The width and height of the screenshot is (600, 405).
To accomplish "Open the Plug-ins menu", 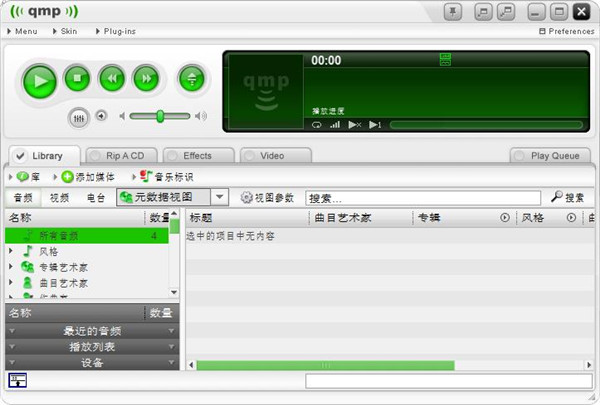I will click(117, 32).
